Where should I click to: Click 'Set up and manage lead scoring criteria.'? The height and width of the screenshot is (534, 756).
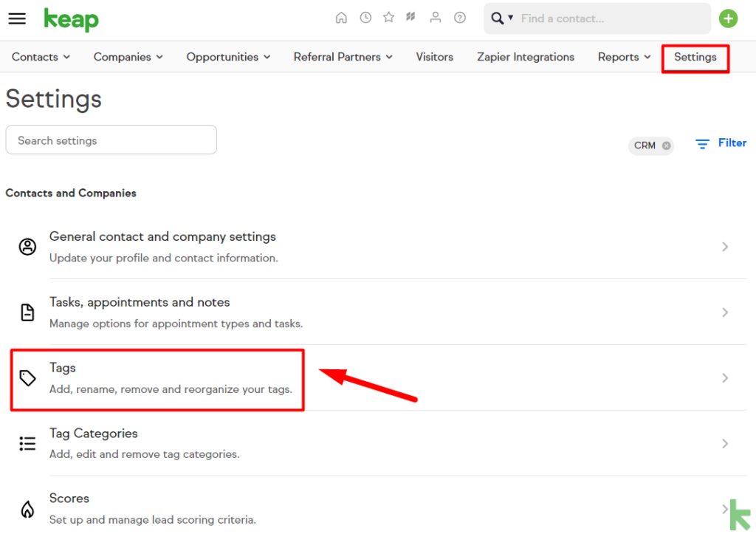[152, 520]
